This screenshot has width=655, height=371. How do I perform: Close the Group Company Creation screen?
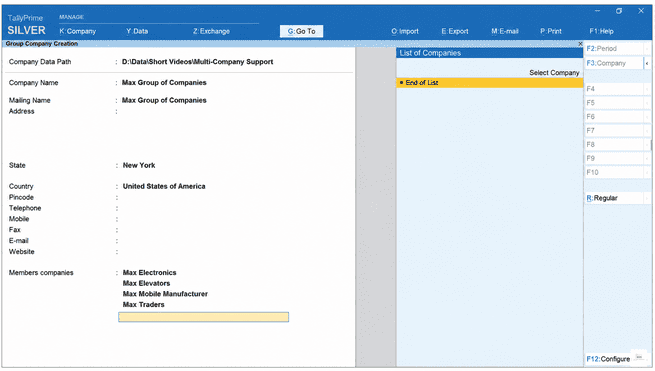pos(580,43)
